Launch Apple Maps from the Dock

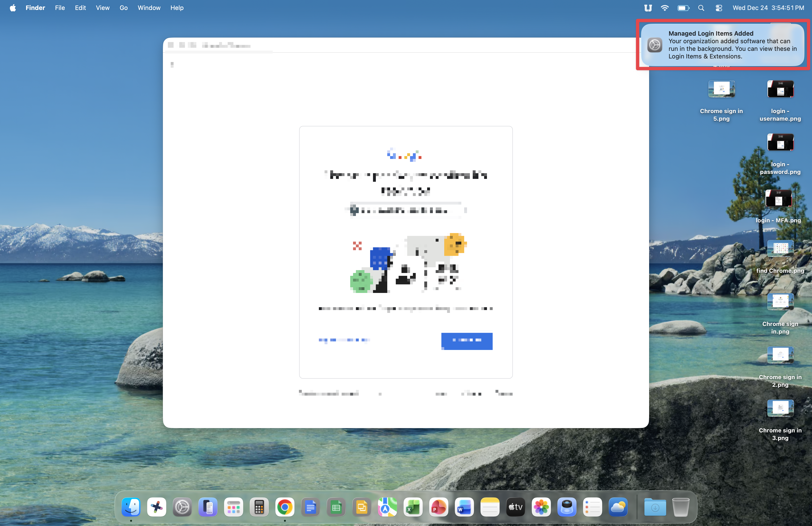click(387, 507)
